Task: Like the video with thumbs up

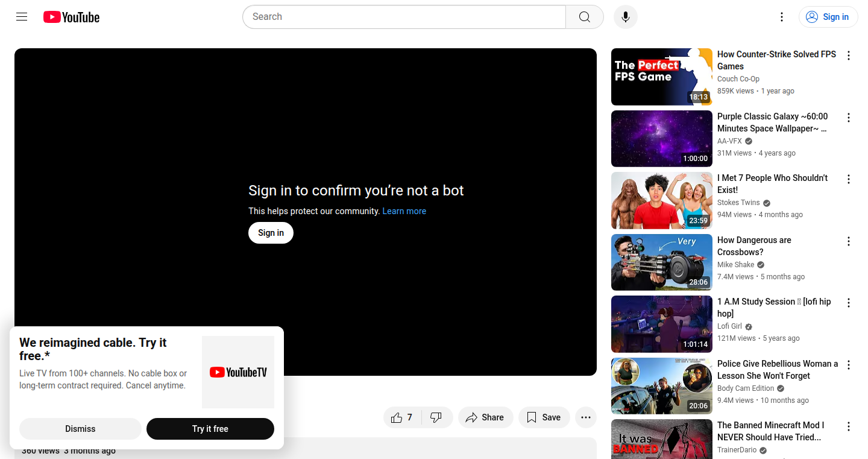Action: tap(402, 417)
